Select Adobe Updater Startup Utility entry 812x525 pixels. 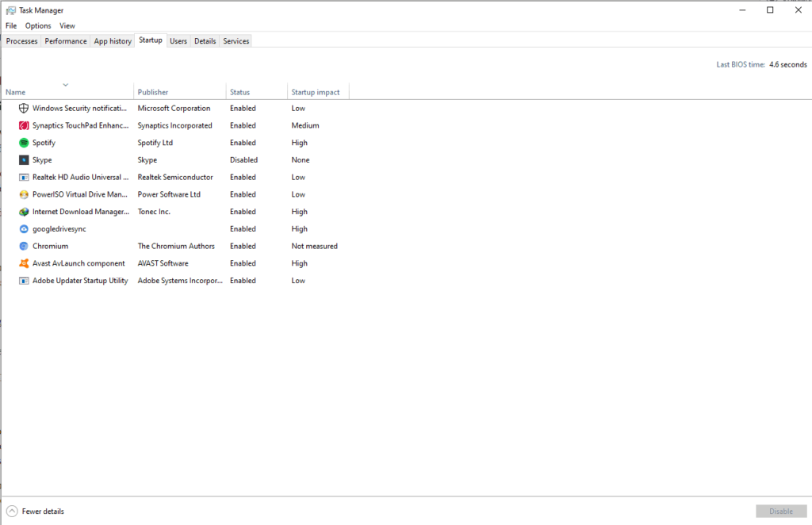point(80,281)
